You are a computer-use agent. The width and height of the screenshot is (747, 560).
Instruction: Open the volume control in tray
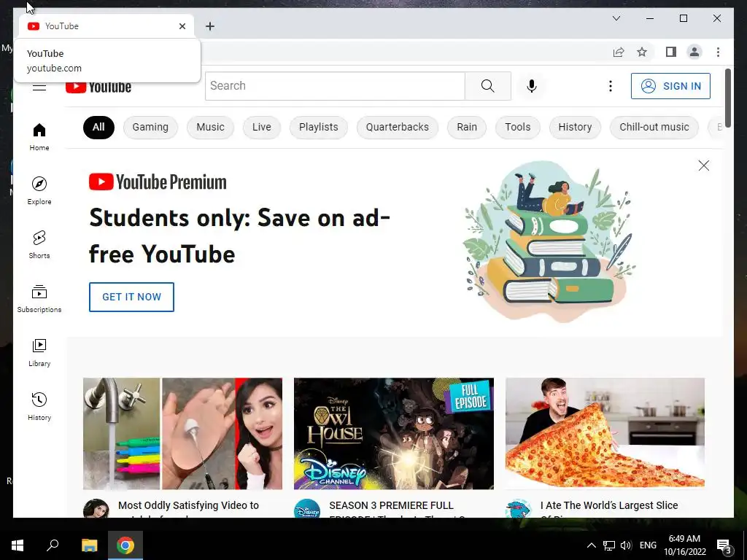[x=626, y=545]
